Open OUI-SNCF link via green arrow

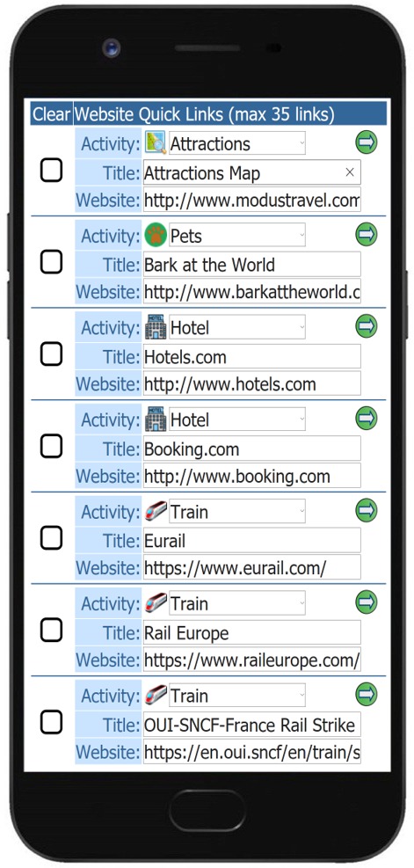[366, 694]
